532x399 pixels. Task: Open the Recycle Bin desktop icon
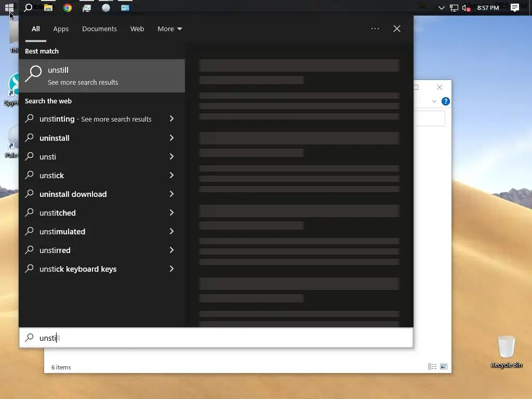[x=506, y=352]
